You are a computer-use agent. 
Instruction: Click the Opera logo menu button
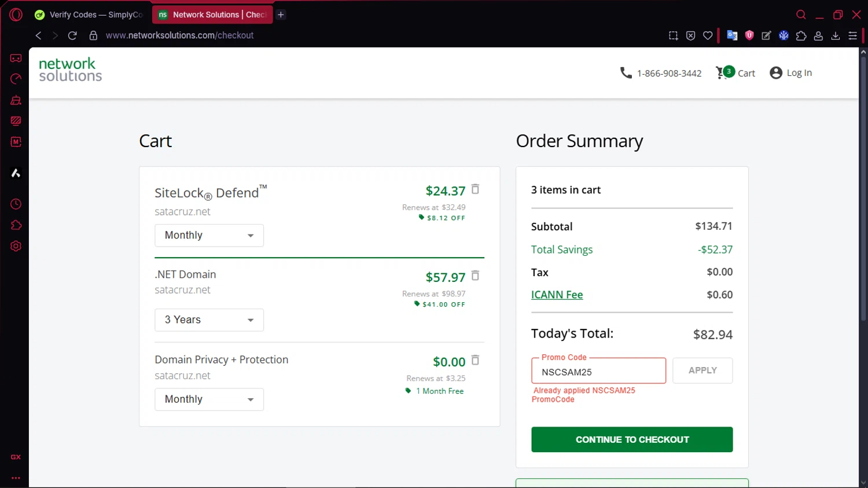(x=16, y=14)
